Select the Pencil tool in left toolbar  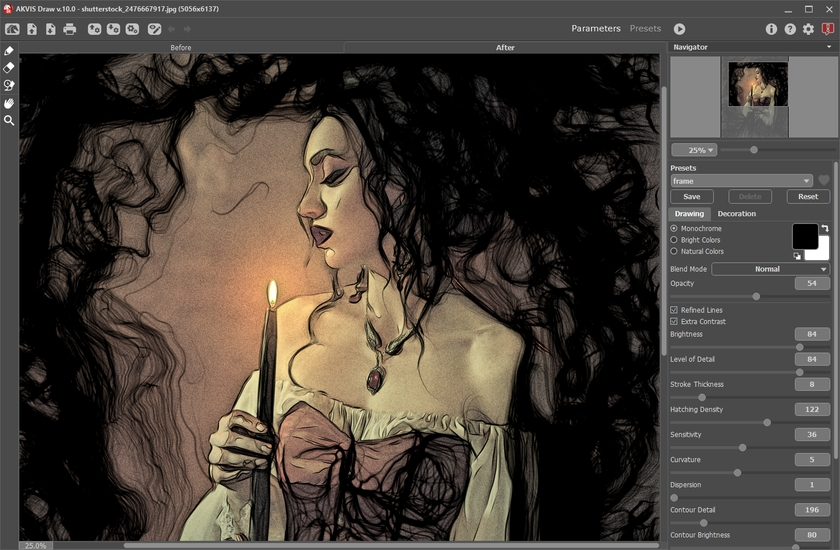[x=9, y=51]
